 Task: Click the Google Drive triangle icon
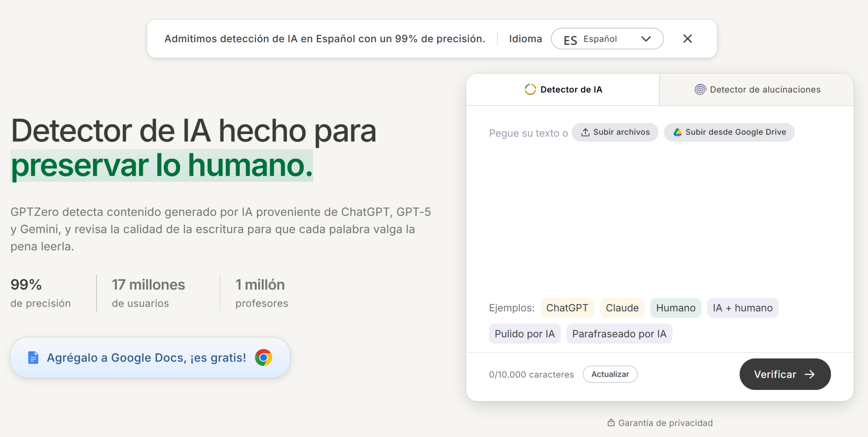click(677, 132)
